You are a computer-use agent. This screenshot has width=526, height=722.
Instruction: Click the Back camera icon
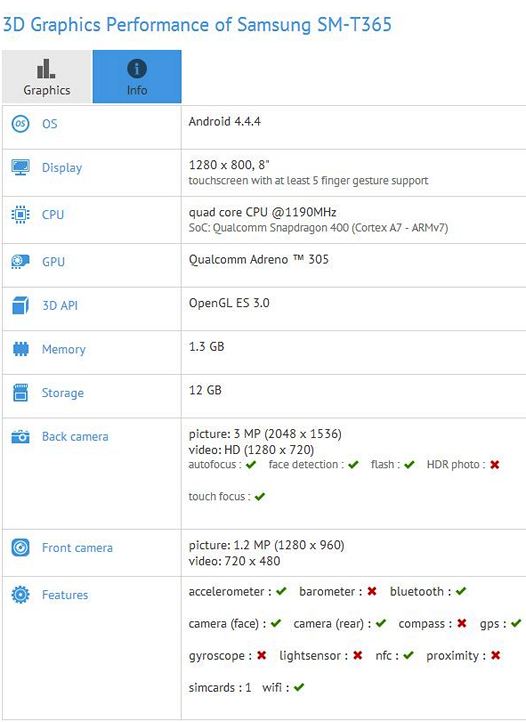coord(20,436)
